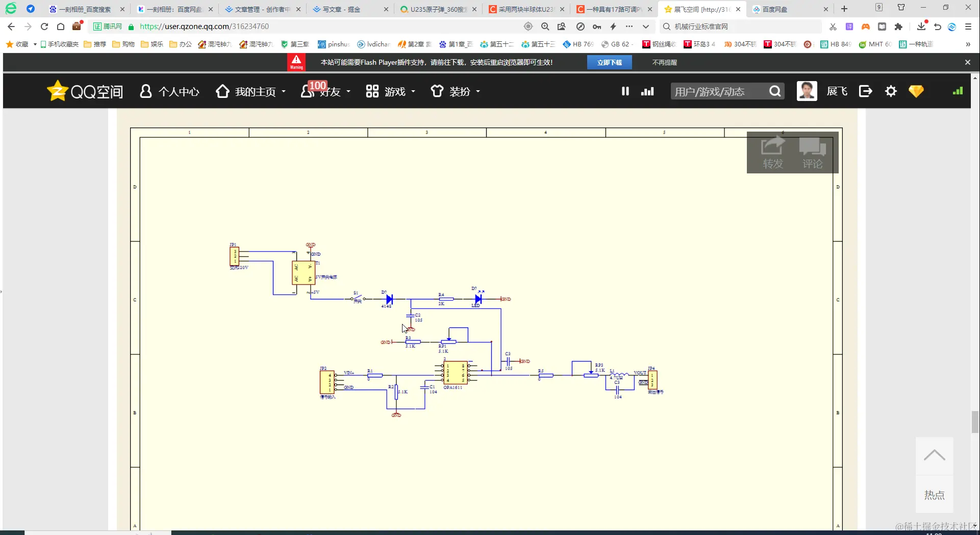The width and height of the screenshot is (980, 535).
Task: Click the back-to-top arrow
Action: point(934,456)
